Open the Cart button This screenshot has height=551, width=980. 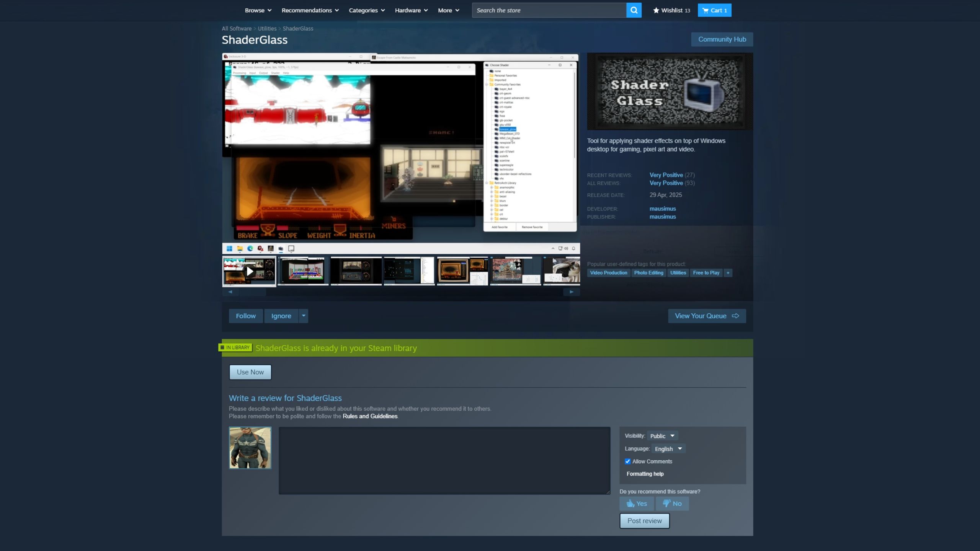pos(714,10)
